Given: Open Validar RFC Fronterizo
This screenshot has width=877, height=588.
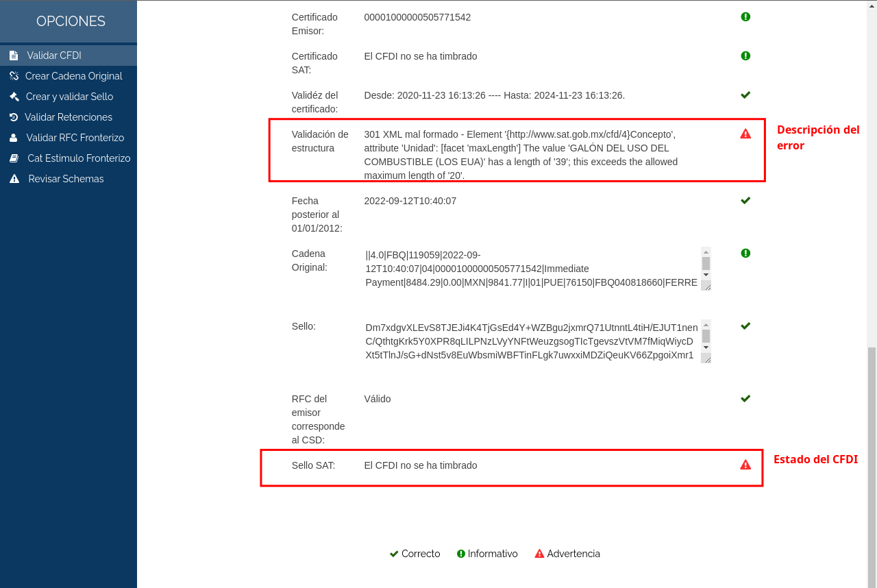Looking at the screenshot, I should 69,138.
